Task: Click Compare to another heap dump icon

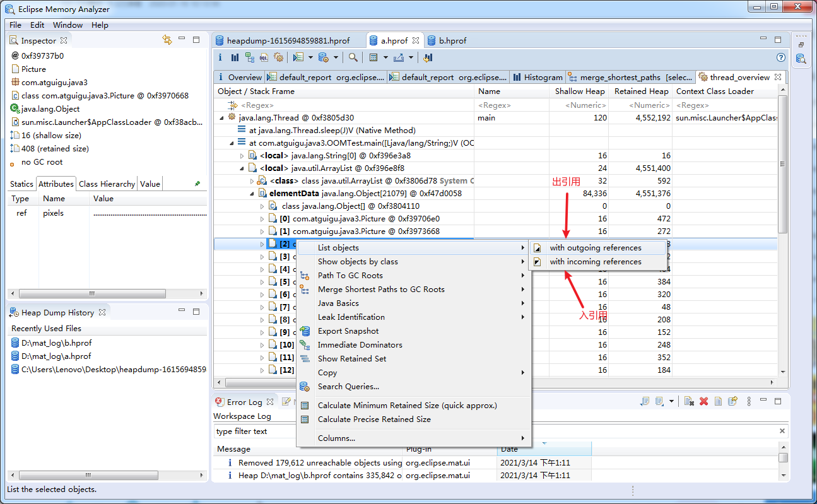Action: 428,57
